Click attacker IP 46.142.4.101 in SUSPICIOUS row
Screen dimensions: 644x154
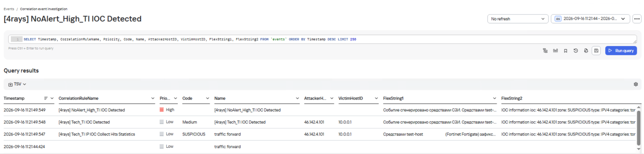314,134
